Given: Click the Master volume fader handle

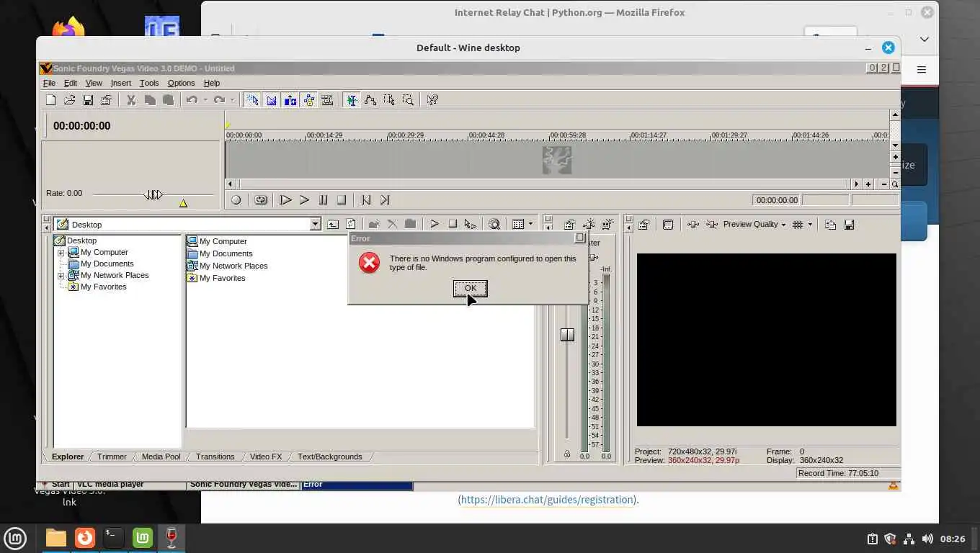Looking at the screenshot, I should click(x=567, y=334).
